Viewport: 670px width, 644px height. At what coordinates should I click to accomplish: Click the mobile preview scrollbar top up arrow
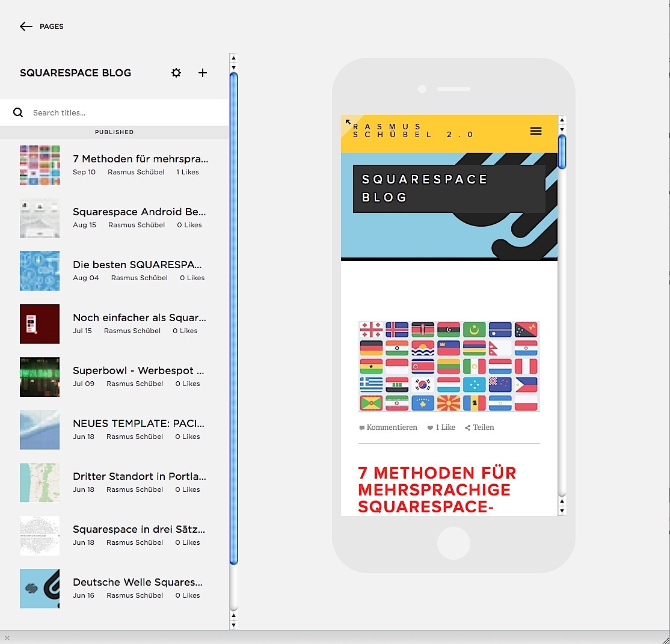(562, 120)
